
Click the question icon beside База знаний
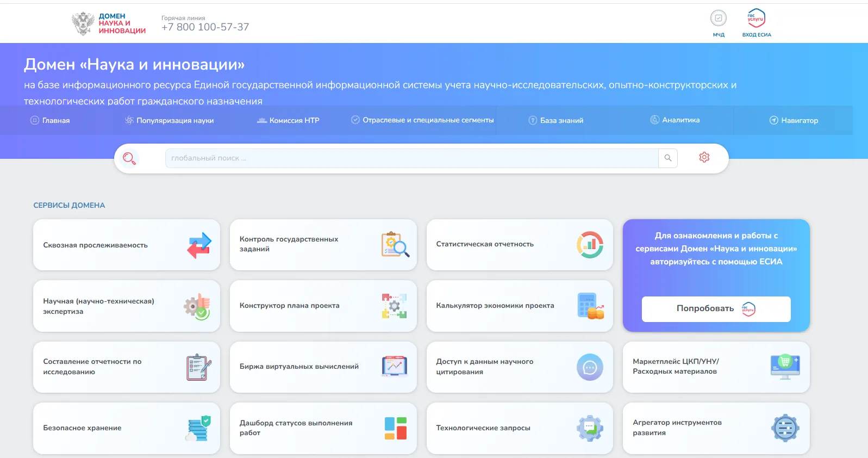pos(533,120)
